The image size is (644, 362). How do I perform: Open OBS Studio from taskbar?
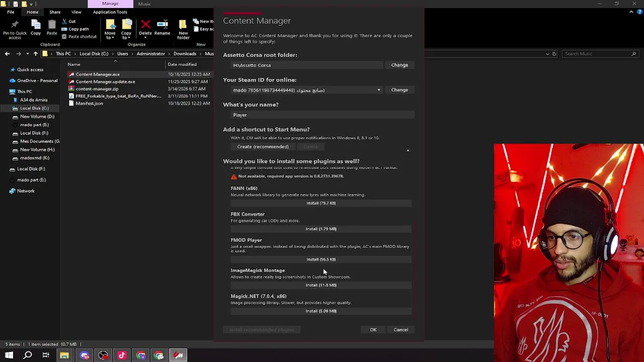click(103, 355)
